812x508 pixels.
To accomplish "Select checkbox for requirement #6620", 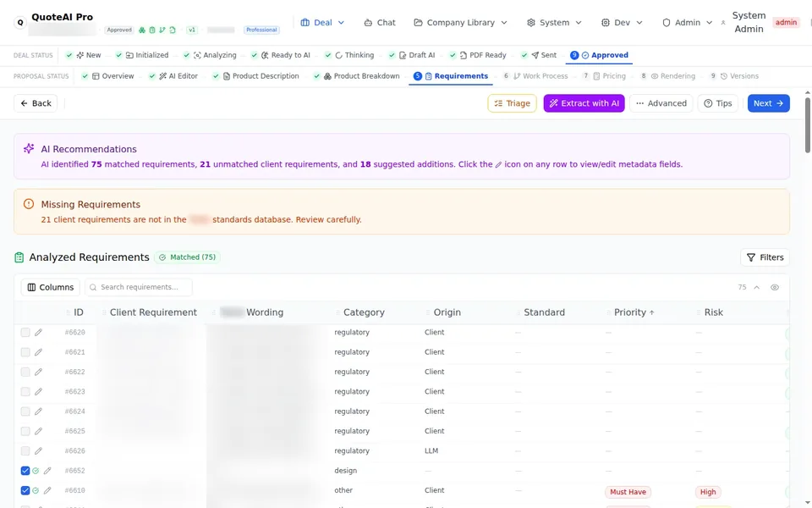I will pyautogui.click(x=25, y=332).
